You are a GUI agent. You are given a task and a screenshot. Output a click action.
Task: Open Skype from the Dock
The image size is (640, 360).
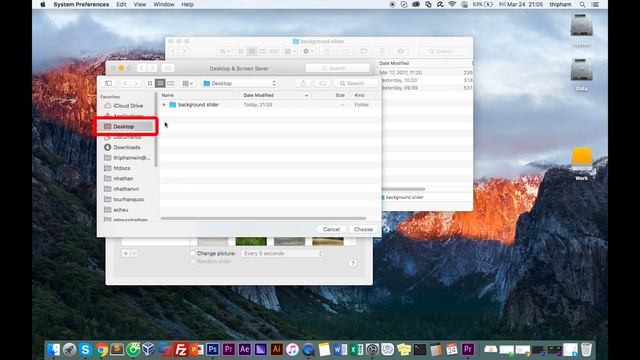pos(85,349)
